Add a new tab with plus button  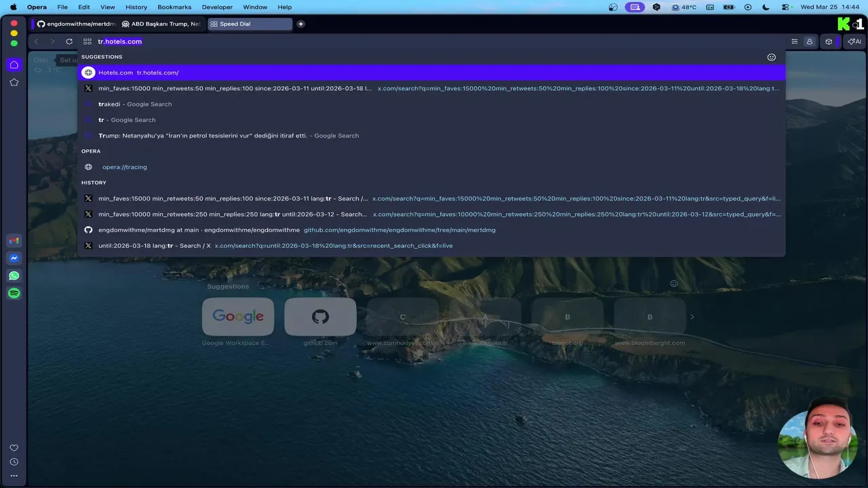[300, 24]
